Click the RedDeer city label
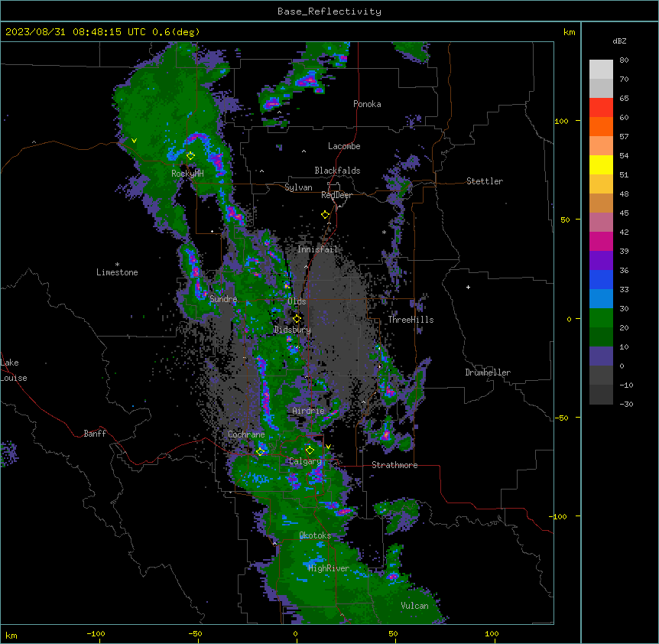The image size is (659, 644). tap(336, 195)
